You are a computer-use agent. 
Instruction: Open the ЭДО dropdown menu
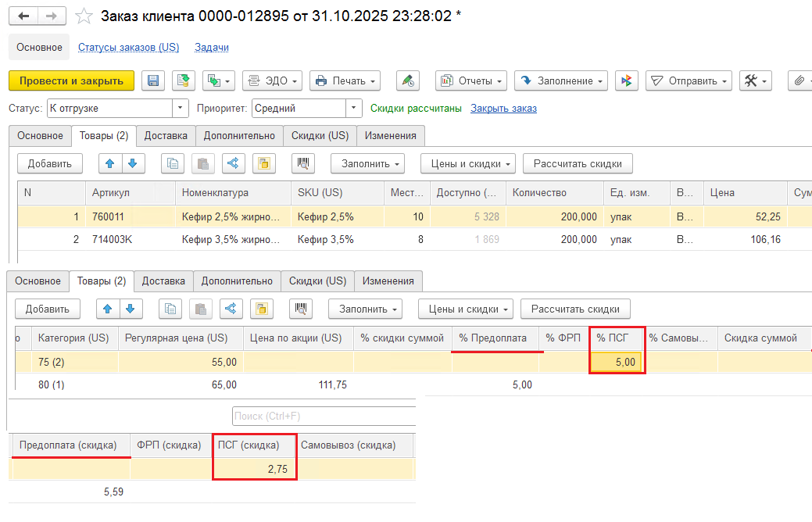[273, 80]
